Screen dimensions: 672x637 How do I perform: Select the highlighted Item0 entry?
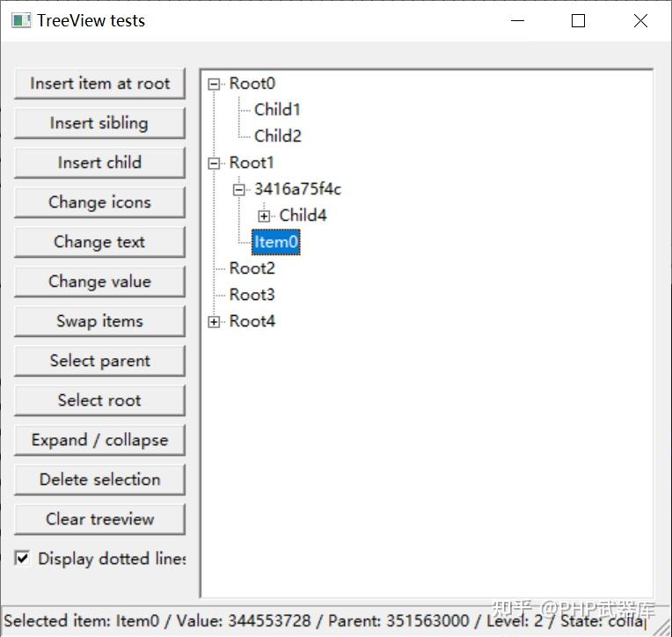[x=275, y=242]
